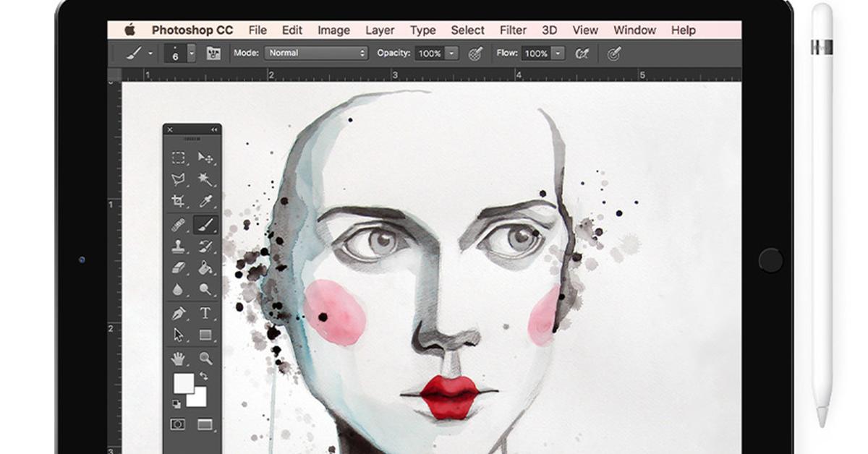The height and width of the screenshot is (454, 868).
Task: Click the background color swatch
Action: coord(199,398)
